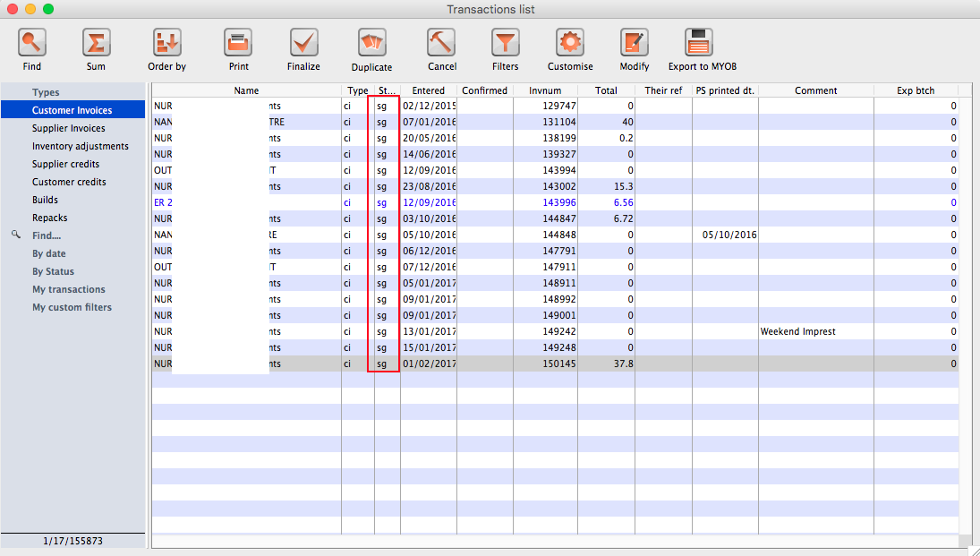Expand the By Status section
The width and height of the screenshot is (980, 556).
pyautogui.click(x=53, y=271)
